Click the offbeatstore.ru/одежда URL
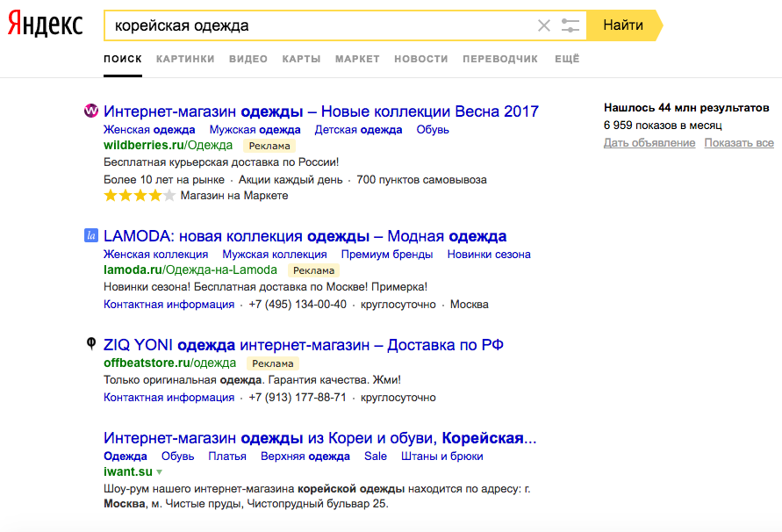Image resolution: width=782 pixels, height=532 pixels. (x=169, y=363)
